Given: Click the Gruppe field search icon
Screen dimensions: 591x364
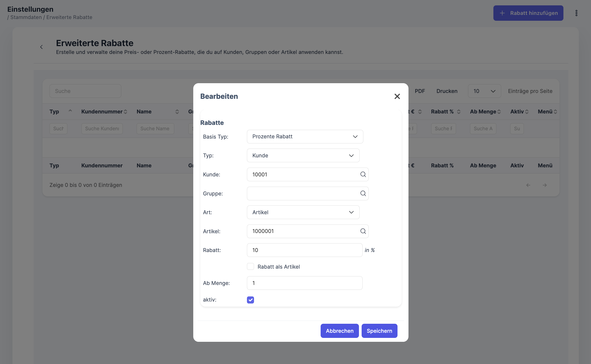Looking at the screenshot, I should pos(363,193).
